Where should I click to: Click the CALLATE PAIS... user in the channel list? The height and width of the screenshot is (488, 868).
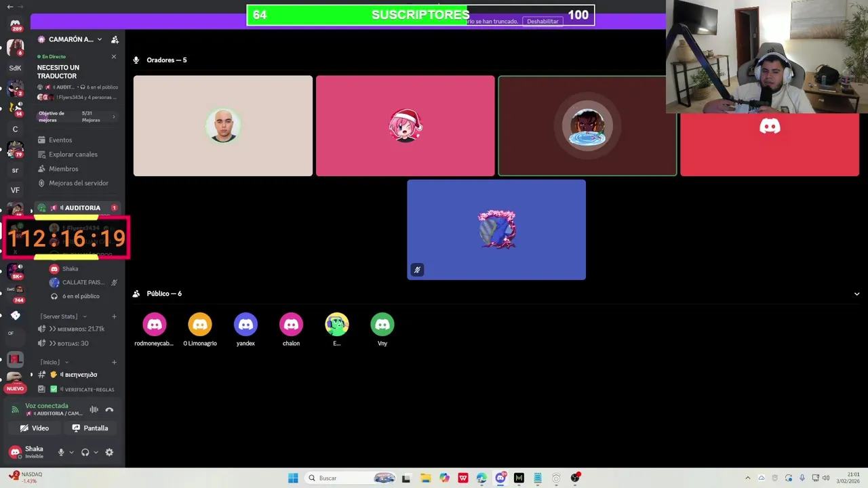click(83, 283)
